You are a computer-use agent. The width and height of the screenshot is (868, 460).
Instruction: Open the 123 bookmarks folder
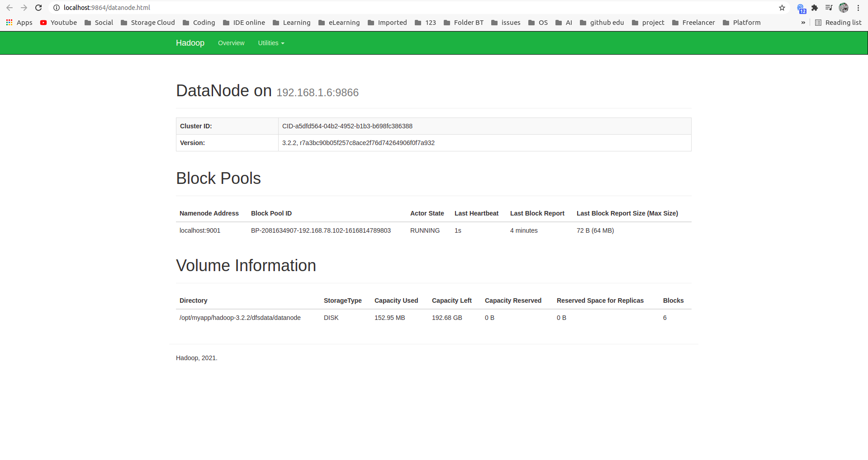tap(425, 23)
